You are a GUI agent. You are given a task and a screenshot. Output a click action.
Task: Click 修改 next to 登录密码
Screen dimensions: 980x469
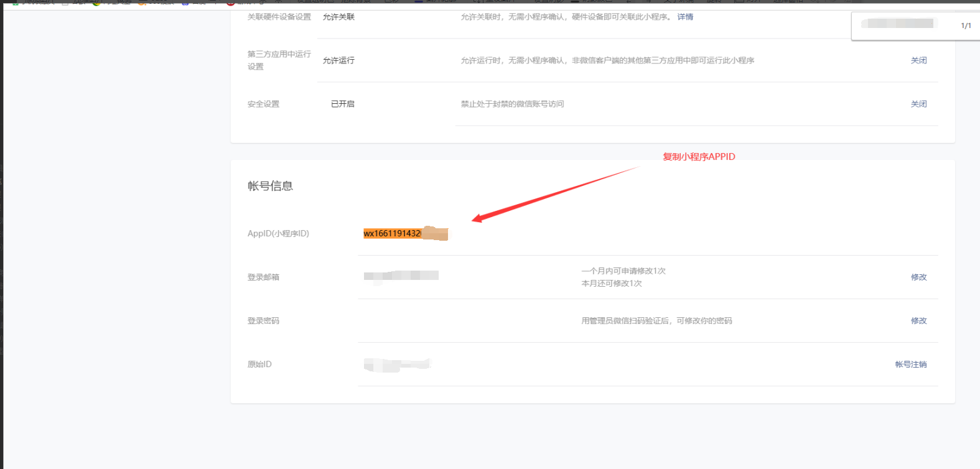point(918,320)
